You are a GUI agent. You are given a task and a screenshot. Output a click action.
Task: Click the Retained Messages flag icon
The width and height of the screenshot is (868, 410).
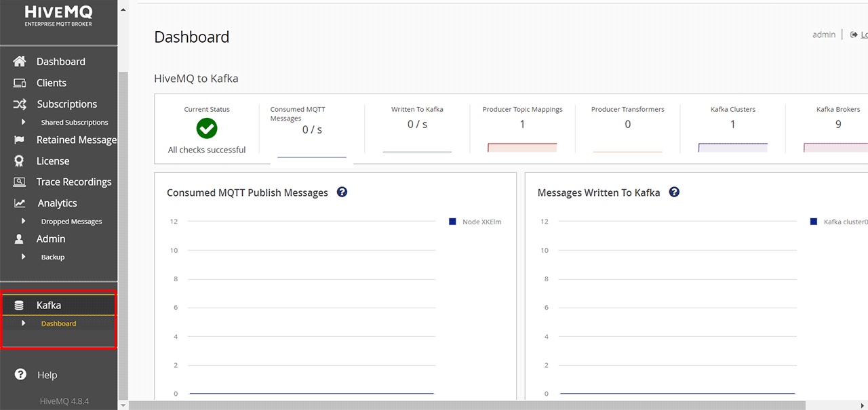(20, 140)
